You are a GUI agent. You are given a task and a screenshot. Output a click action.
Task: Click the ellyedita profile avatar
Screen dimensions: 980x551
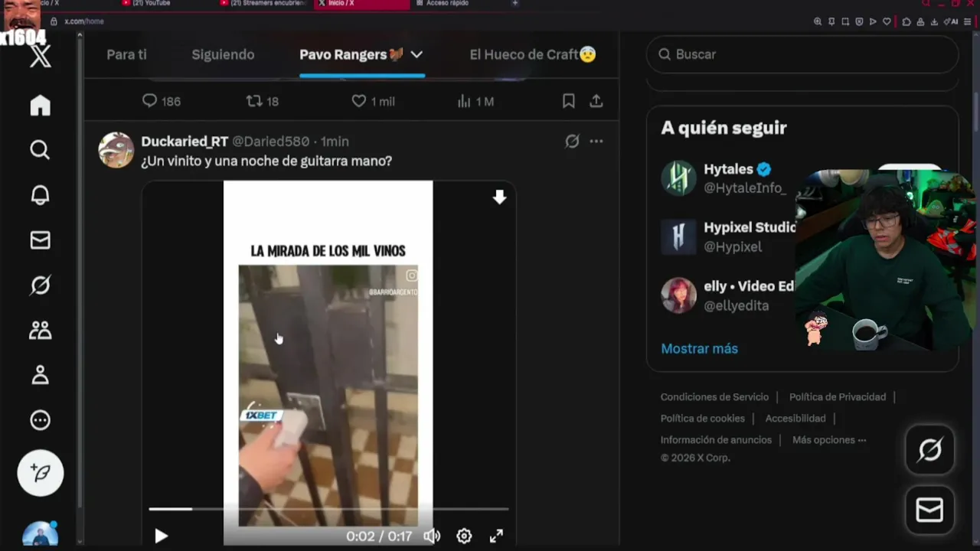[678, 295]
